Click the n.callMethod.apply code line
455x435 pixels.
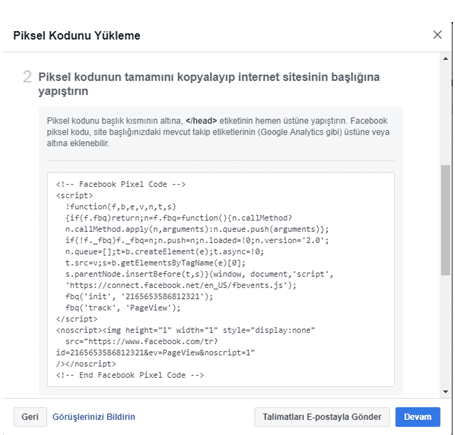197,229
